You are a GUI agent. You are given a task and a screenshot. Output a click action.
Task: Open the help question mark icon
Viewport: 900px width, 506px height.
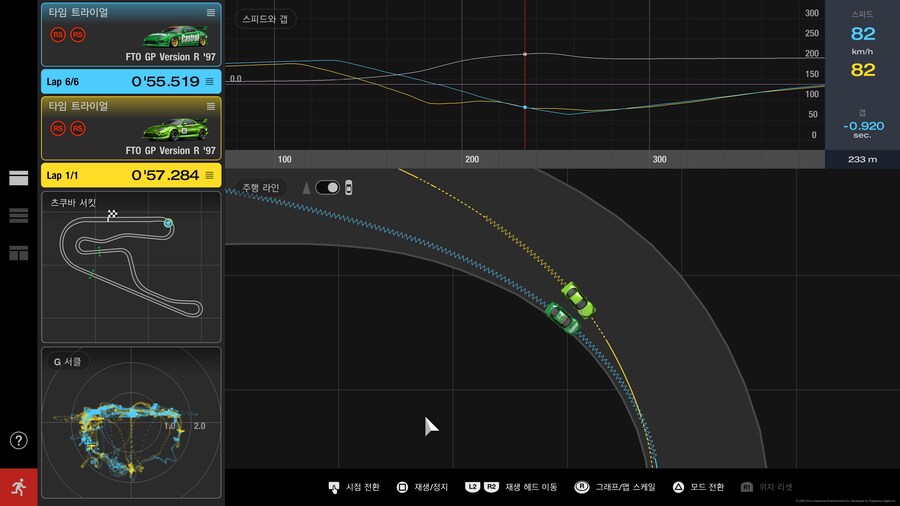click(18, 440)
